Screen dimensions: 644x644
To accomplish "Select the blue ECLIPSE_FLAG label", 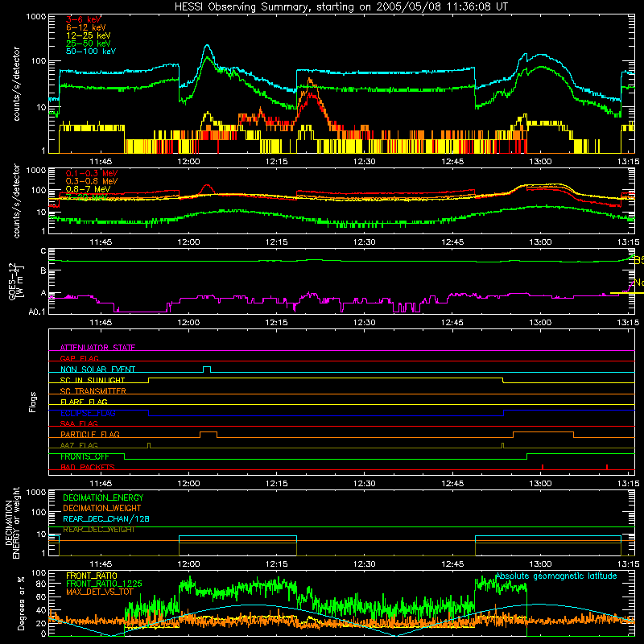I will [88, 413].
